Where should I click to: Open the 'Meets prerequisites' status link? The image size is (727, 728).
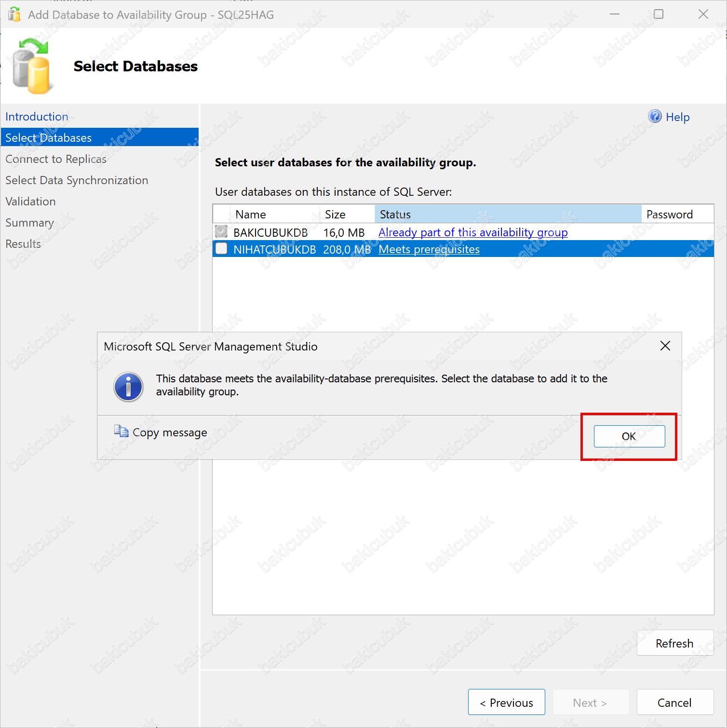click(429, 249)
